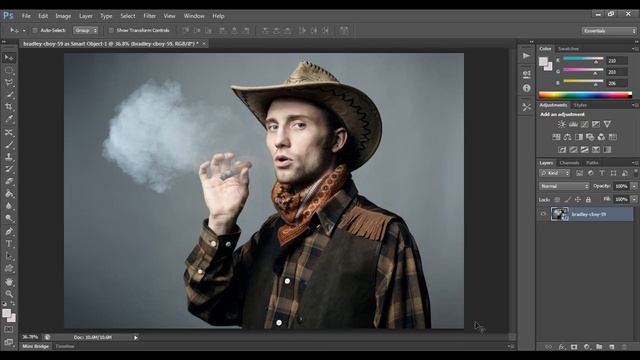Add a Black & White adjustment
The height and width of the screenshot is (360, 640).
(x=579, y=137)
